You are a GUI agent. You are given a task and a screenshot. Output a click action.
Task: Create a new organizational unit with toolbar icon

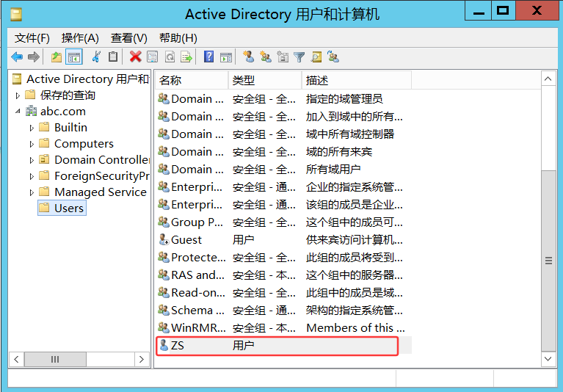283,57
